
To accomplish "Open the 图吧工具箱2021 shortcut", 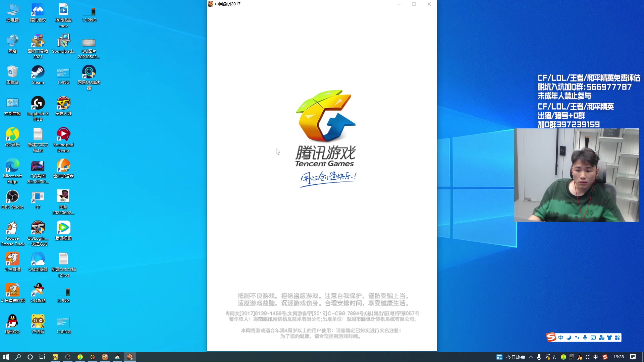I will point(38,47).
